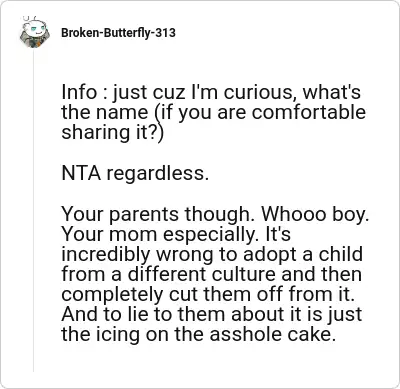The image size is (400, 389).
Task: Click the line "incredibly wrong to adopt a child"
Action: click(212, 255)
